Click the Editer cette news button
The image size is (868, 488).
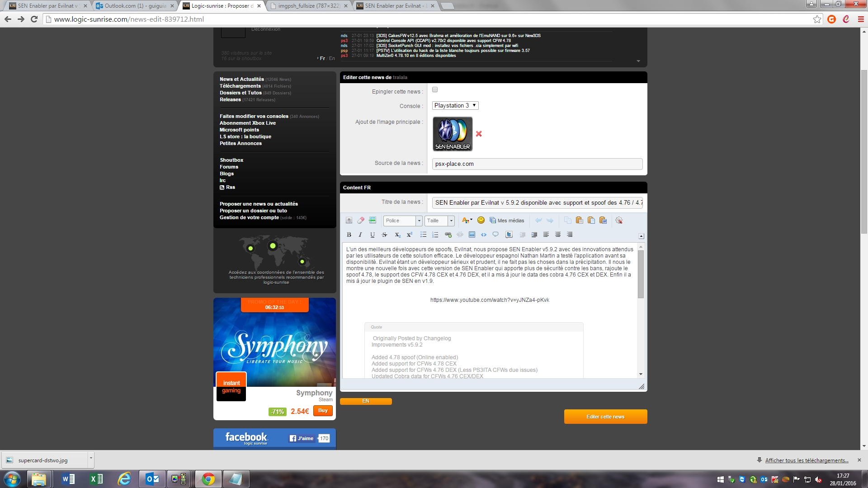pos(605,417)
